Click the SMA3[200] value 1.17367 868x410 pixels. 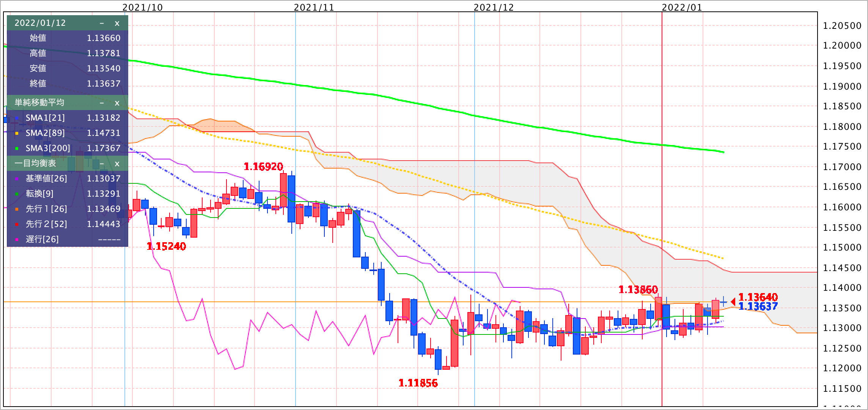104,148
